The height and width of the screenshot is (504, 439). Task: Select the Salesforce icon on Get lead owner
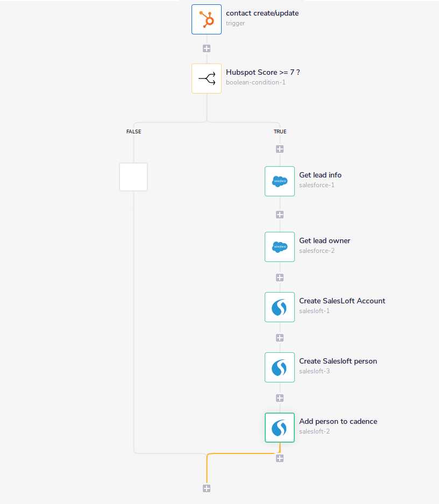(x=279, y=247)
